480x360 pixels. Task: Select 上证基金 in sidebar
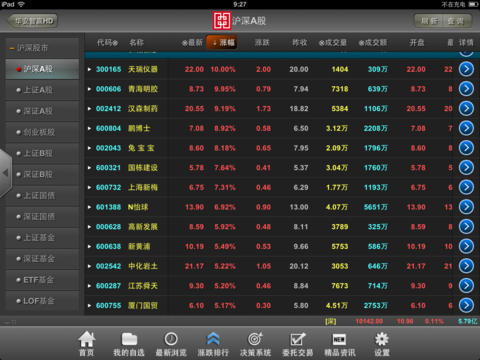point(42,238)
